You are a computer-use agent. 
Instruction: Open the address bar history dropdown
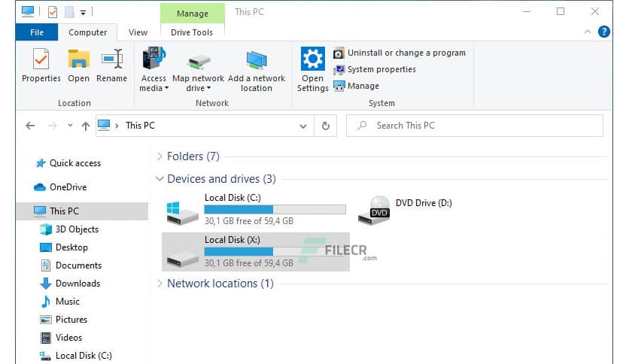coord(303,126)
